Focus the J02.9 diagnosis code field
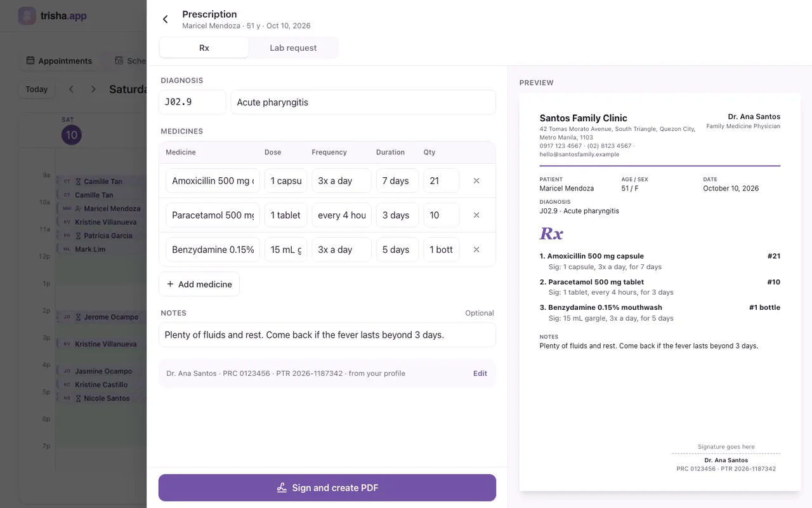 tap(192, 102)
